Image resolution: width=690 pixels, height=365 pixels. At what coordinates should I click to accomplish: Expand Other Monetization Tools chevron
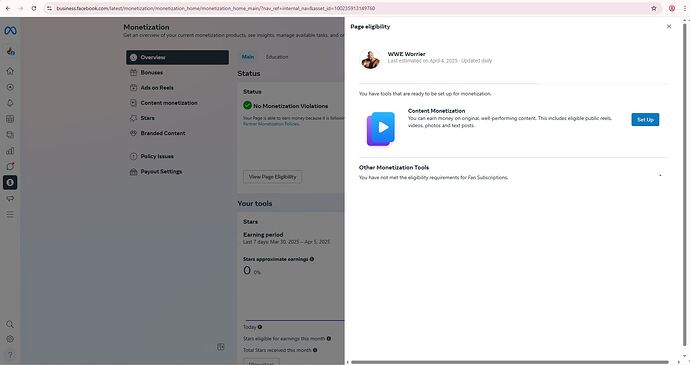(660, 175)
